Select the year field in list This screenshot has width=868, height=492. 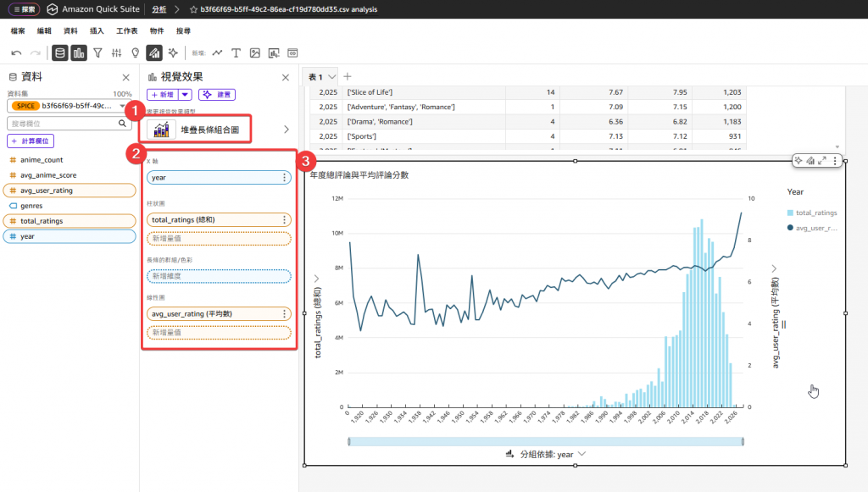70,236
